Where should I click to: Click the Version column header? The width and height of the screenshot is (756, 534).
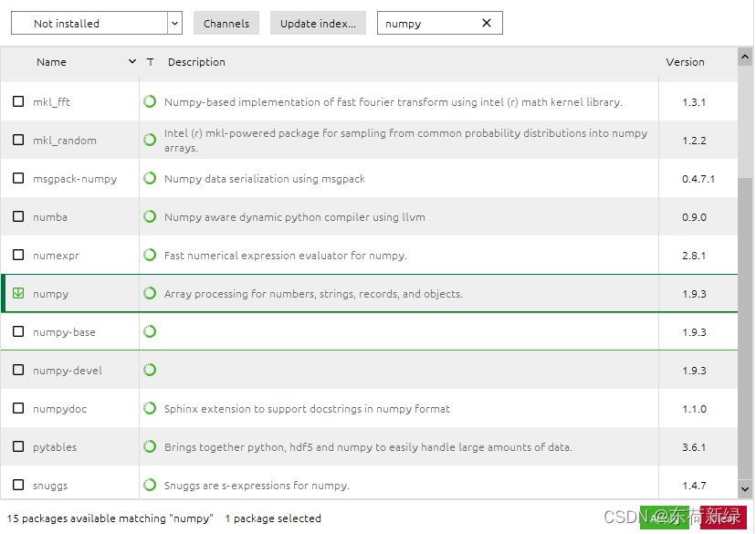685,62
